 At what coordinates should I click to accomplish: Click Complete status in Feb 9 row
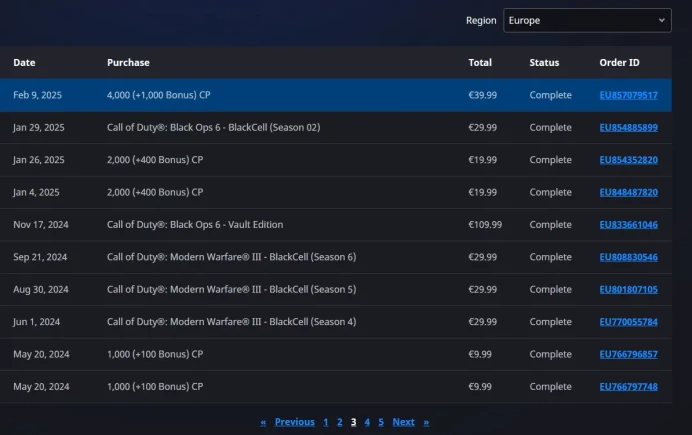pos(550,95)
